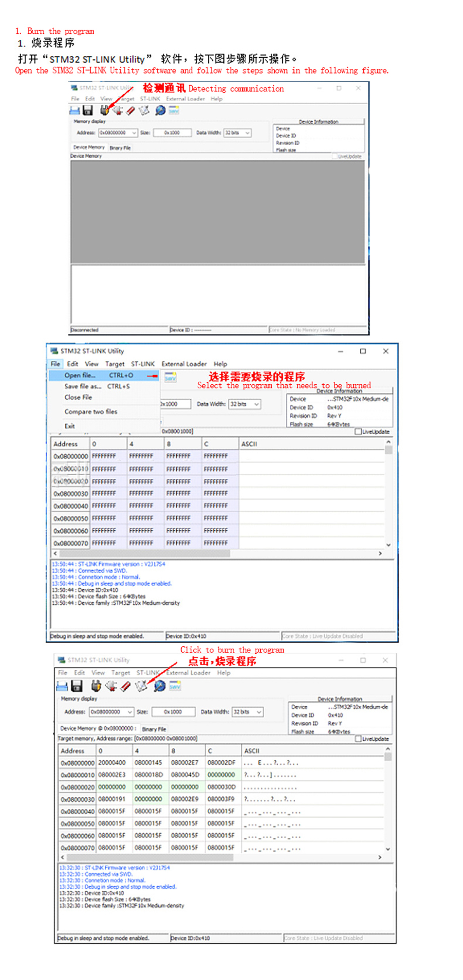Viewport: 463px width, 980px height.
Task: Click SWV viewer icon in top window toolbar
Action: point(174,110)
